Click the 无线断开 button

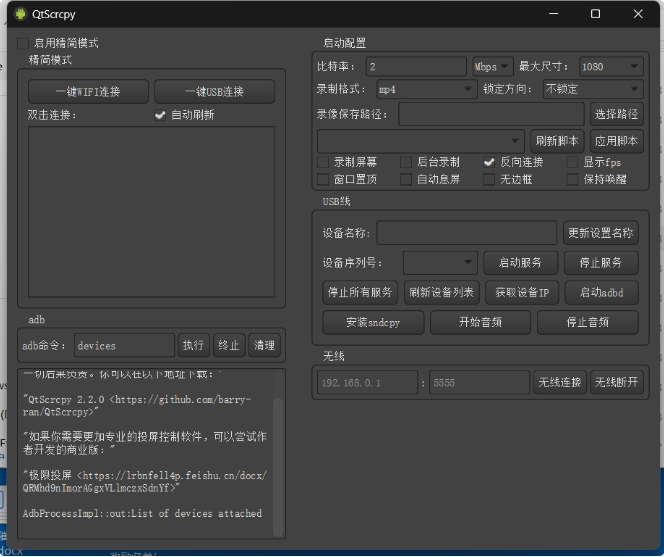pos(617,382)
